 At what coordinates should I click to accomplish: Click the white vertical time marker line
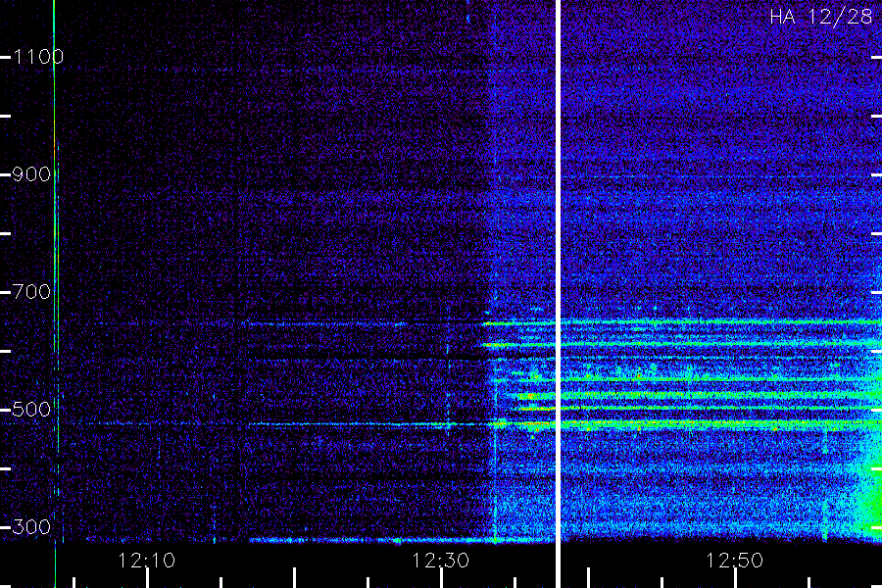[x=558, y=294]
